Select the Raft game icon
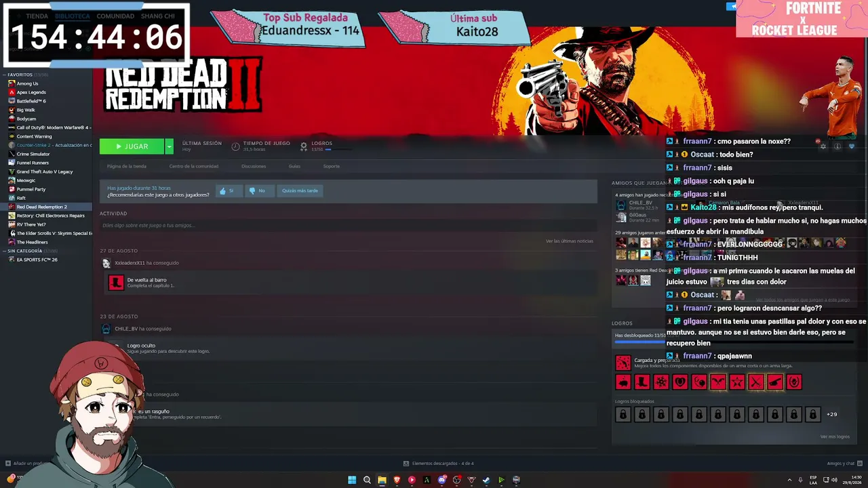 pos(12,198)
